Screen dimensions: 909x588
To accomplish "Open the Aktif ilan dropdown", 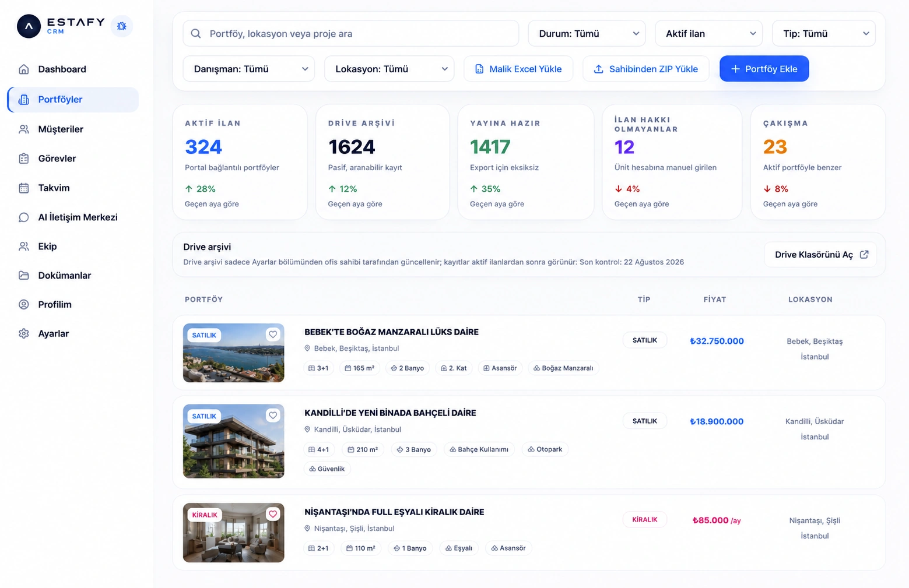I will (x=709, y=34).
